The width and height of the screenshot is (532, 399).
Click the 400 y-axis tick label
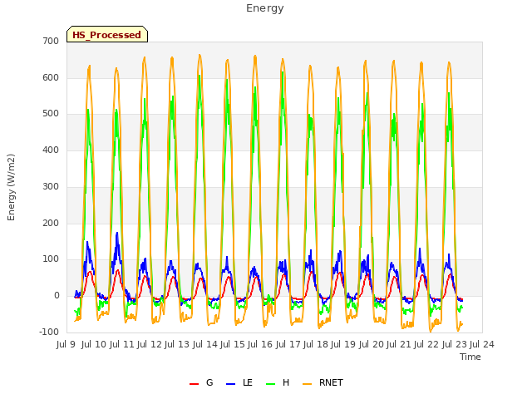(x=51, y=150)
